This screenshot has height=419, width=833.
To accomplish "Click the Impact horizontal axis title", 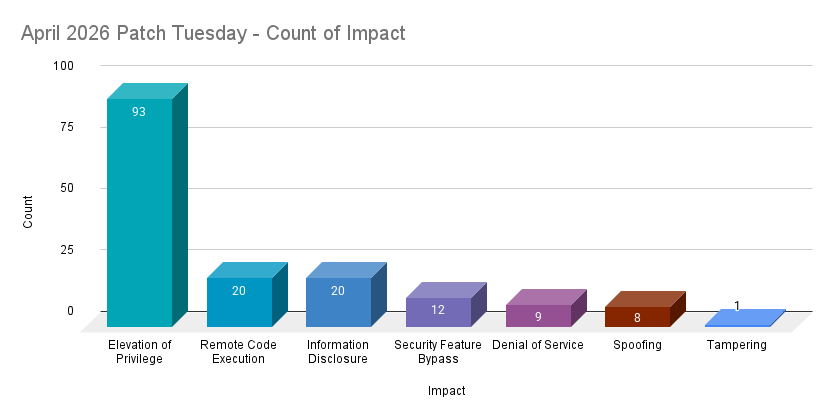I will [446, 390].
